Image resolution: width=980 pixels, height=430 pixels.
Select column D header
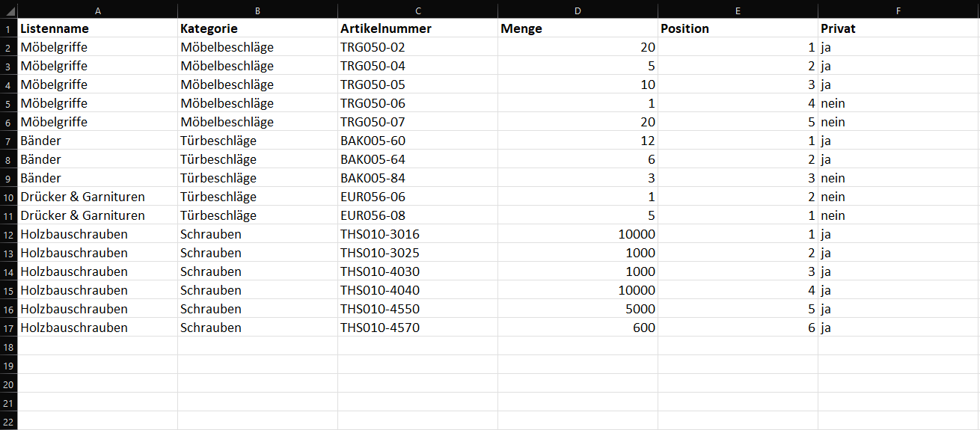(x=578, y=10)
